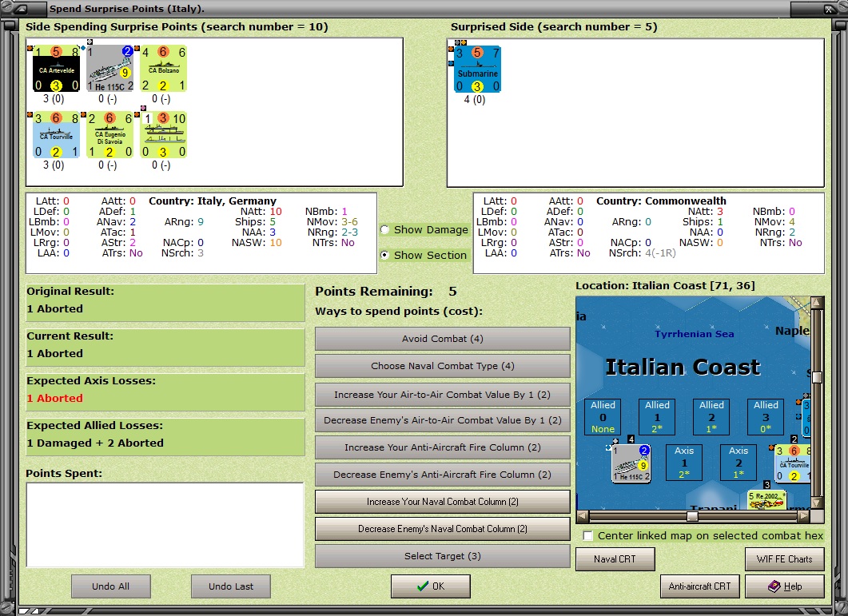The image size is (848, 616).
Task: Click the Axis 2 sea box
Action: coord(739,463)
